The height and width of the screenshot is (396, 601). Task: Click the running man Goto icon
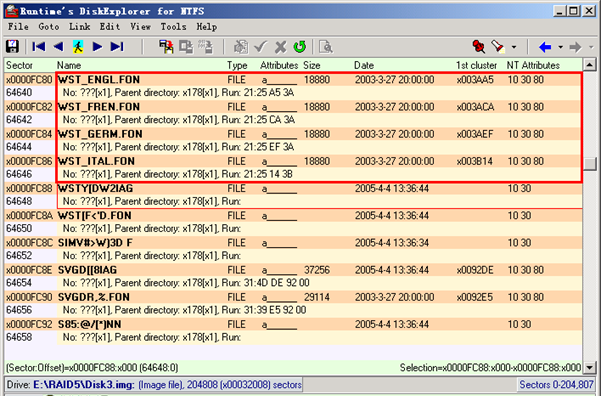point(78,47)
